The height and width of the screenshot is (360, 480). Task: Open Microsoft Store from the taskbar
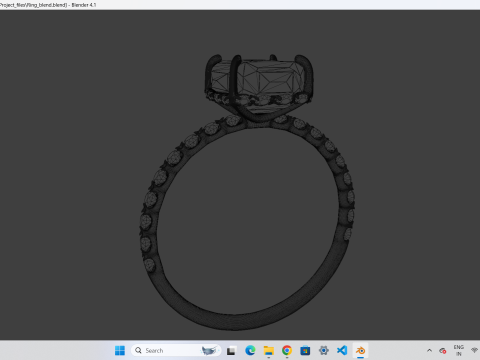305,351
